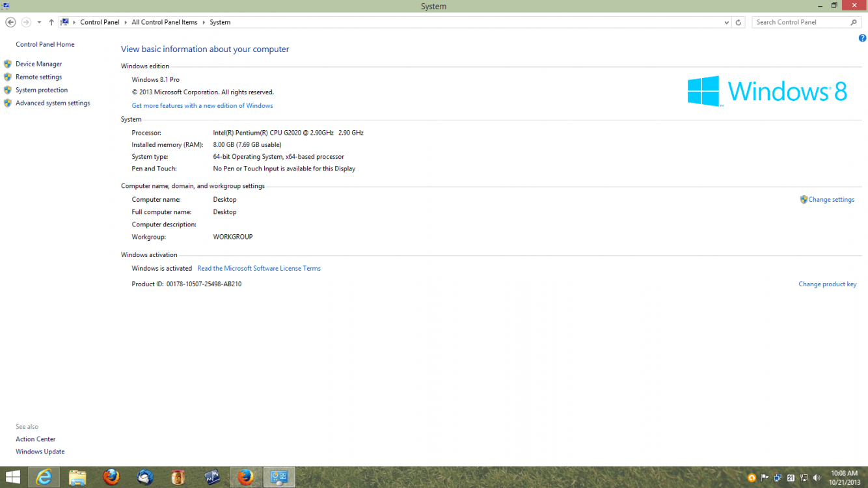The image size is (868, 488).
Task: Read the Microsoft Software License Terms
Action: 259,268
